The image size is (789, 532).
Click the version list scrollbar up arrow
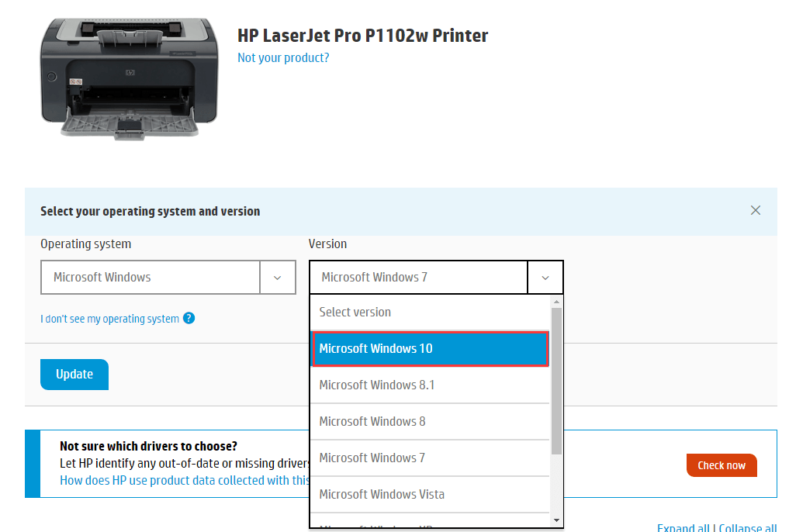556,302
